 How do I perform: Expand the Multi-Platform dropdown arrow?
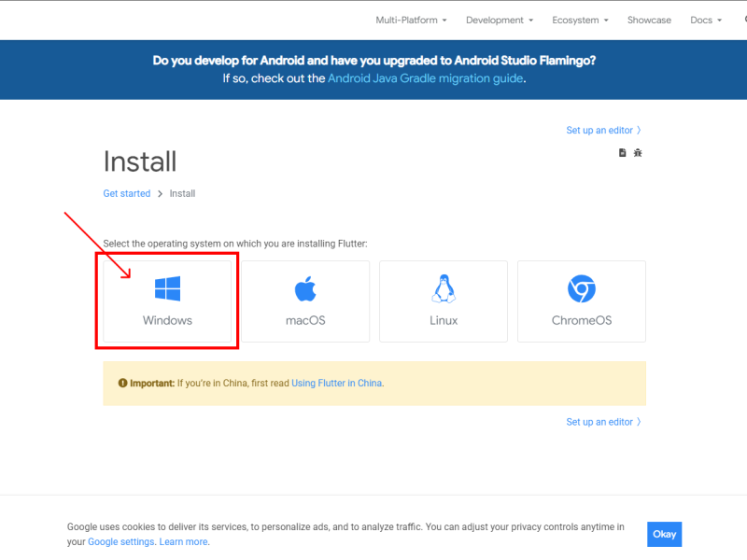coord(444,21)
